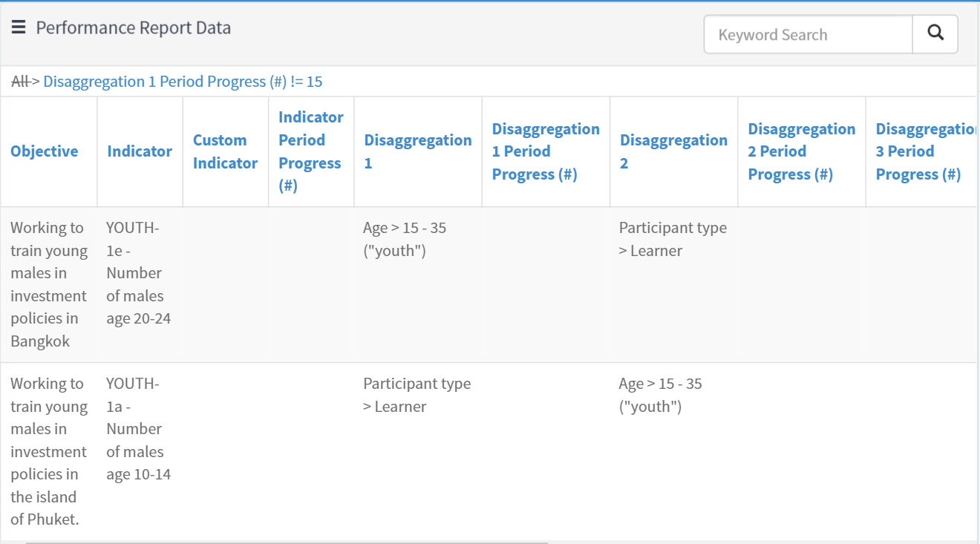Click the Performance Report Data title
Viewport: 980px width, 544px height.
tap(133, 28)
